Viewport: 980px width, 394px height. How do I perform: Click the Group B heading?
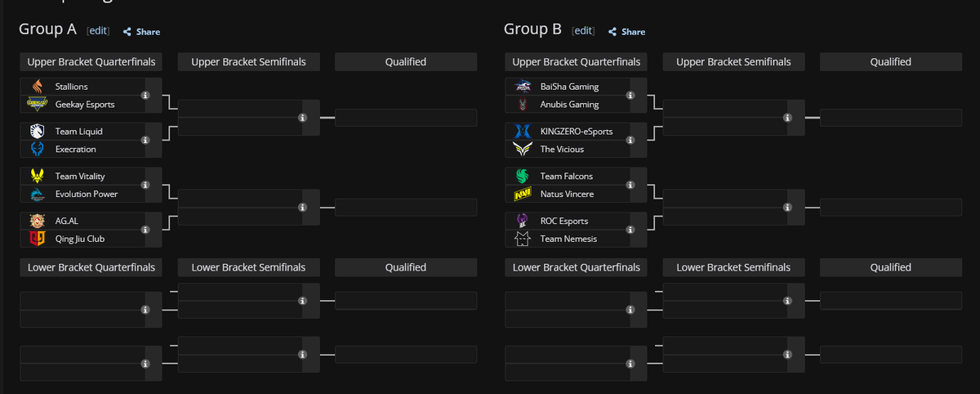point(532,29)
